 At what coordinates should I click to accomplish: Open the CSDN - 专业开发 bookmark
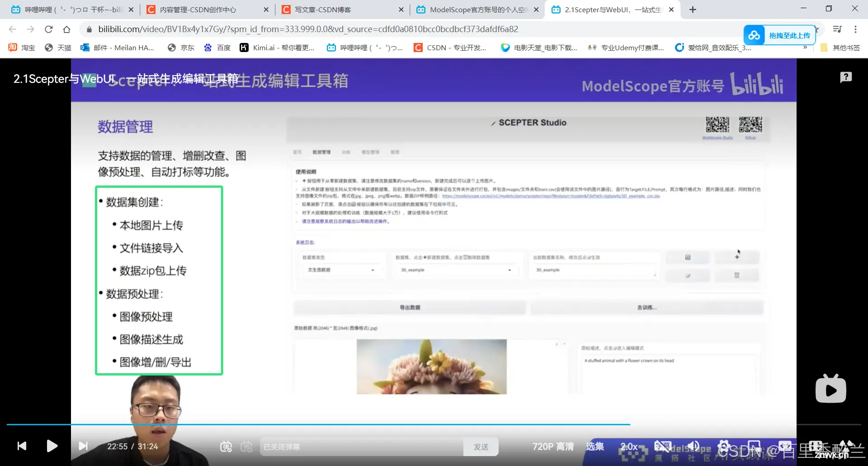pyautogui.click(x=450, y=48)
